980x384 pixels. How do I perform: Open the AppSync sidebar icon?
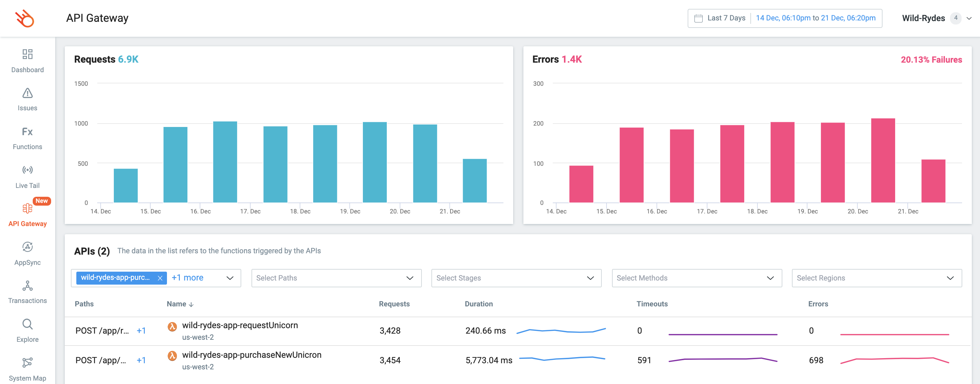(27, 247)
